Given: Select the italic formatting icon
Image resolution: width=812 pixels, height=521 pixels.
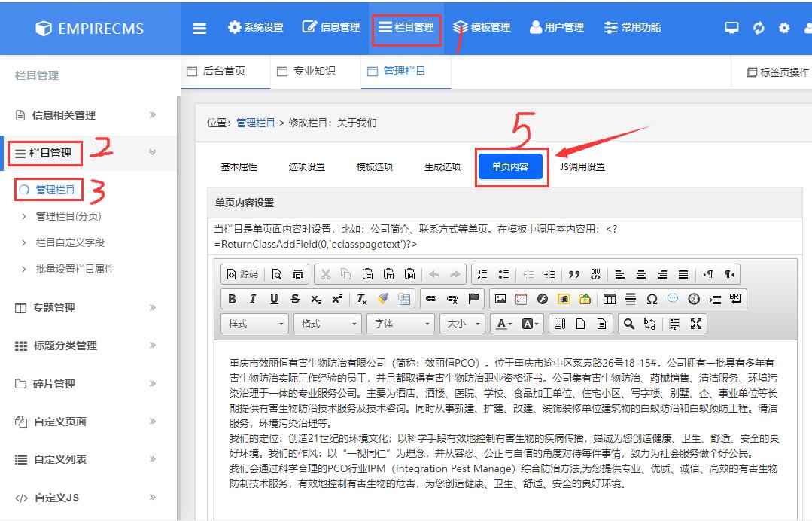Looking at the screenshot, I should pyautogui.click(x=252, y=298).
